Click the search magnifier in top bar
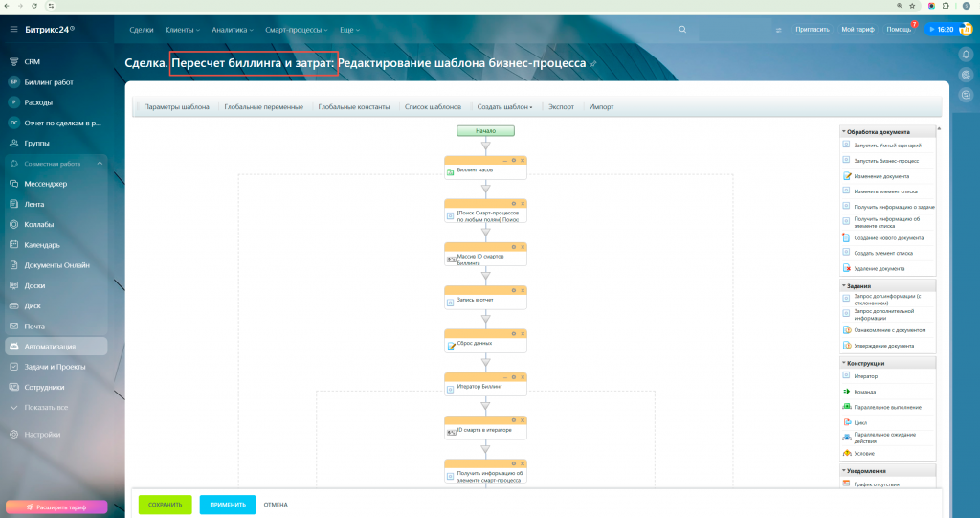The height and width of the screenshot is (518, 980). (682, 30)
